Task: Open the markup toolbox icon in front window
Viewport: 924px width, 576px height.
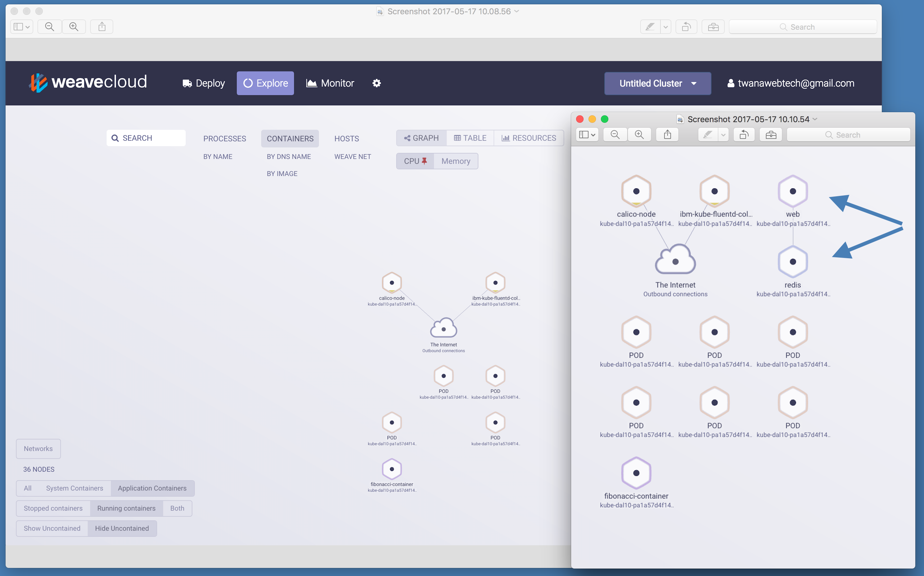Action: 771,135
